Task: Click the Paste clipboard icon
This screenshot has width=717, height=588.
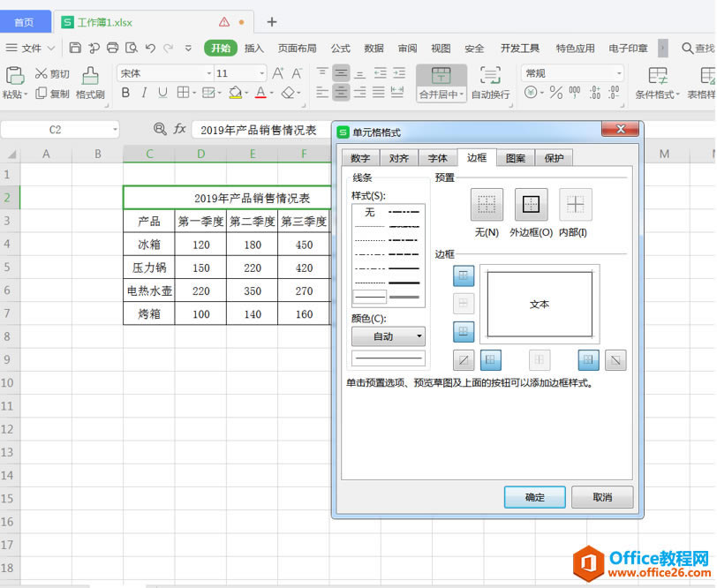Action: (x=14, y=76)
